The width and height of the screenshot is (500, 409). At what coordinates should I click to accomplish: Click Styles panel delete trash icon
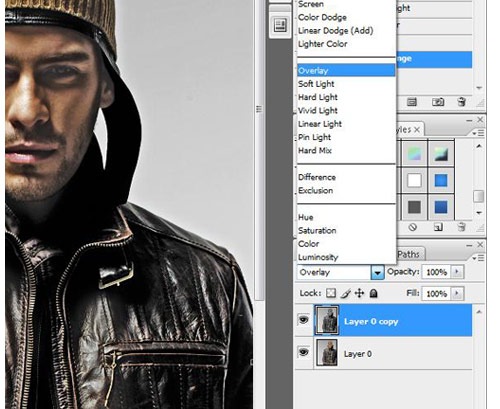click(462, 227)
